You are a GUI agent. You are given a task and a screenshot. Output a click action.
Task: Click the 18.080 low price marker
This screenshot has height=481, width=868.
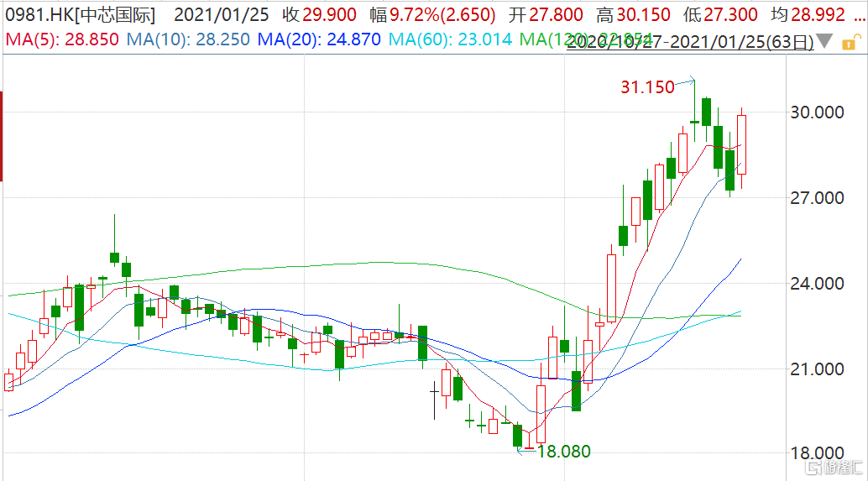[x=563, y=452]
